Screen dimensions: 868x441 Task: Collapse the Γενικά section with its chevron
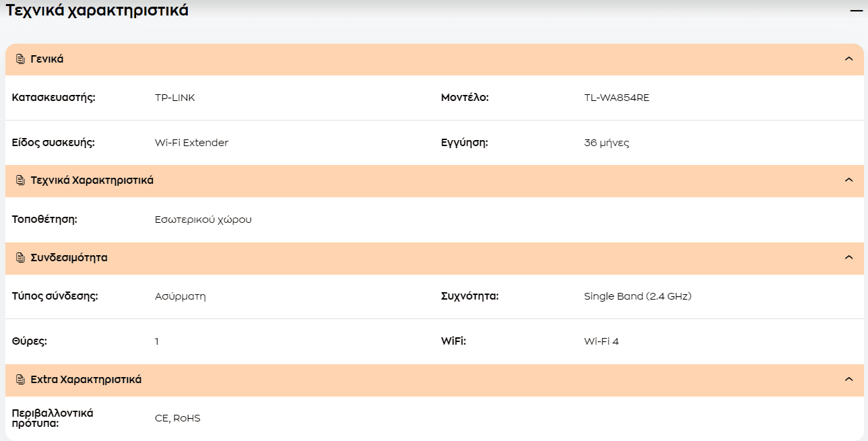848,59
